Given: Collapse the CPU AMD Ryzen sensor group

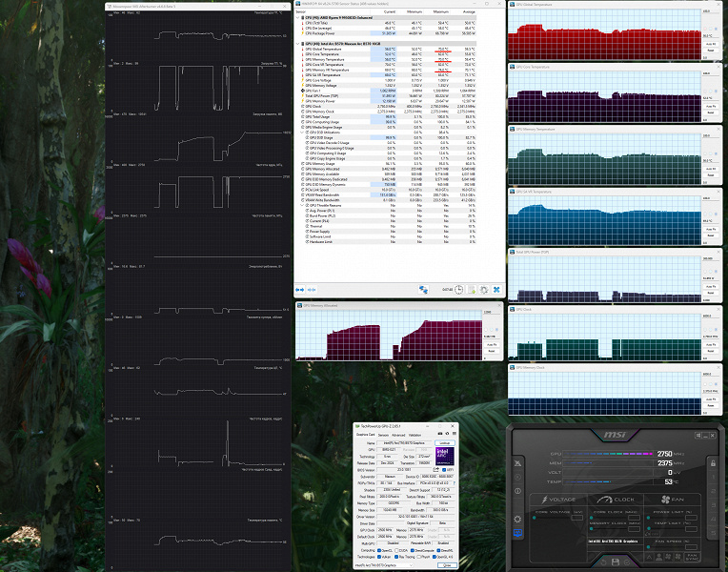Looking at the screenshot, I should coord(299,17).
